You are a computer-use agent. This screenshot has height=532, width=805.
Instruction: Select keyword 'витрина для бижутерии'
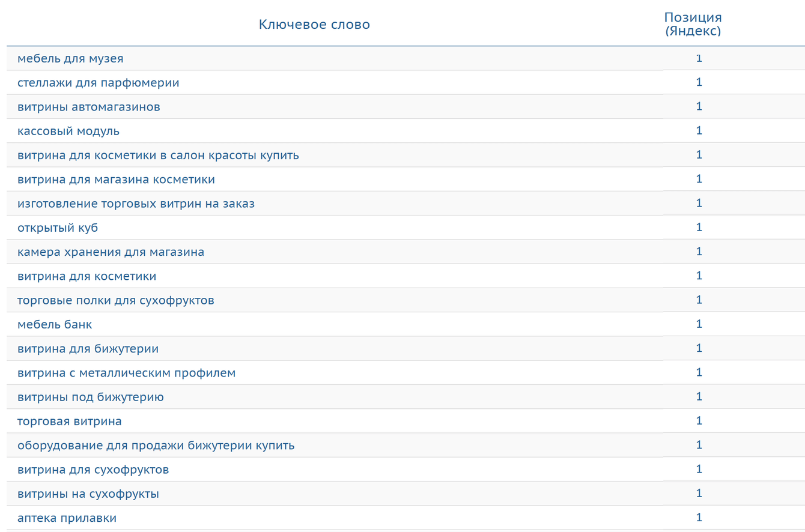(x=88, y=349)
